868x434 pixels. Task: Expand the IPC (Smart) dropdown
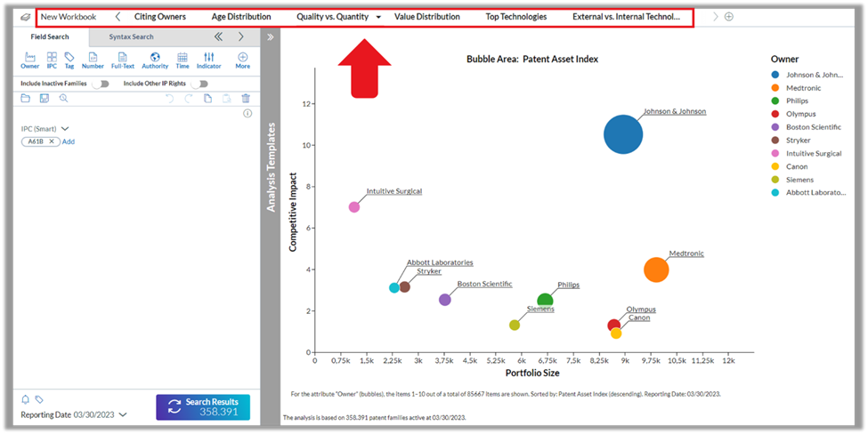65,129
